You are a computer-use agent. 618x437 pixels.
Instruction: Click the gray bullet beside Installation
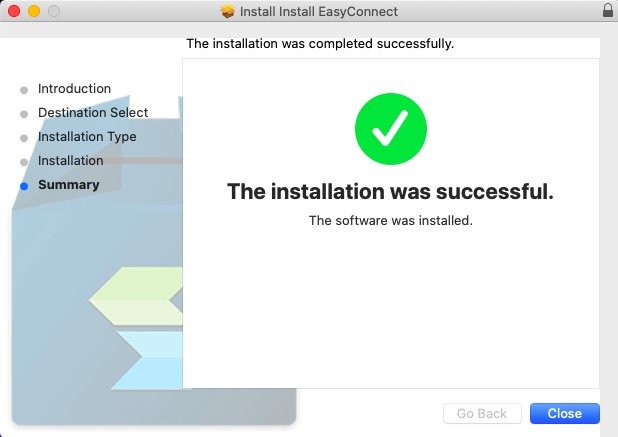pos(24,162)
